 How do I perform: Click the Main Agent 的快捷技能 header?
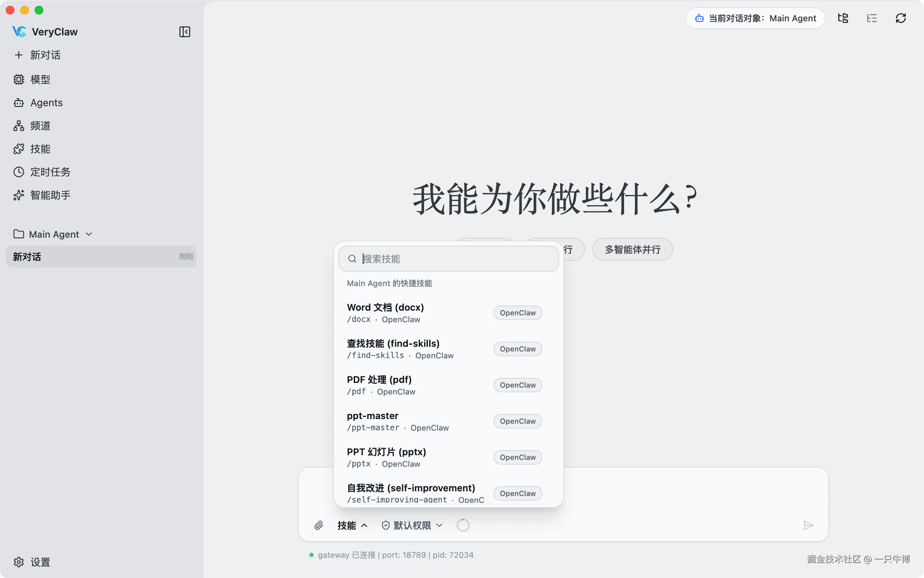pyautogui.click(x=389, y=283)
